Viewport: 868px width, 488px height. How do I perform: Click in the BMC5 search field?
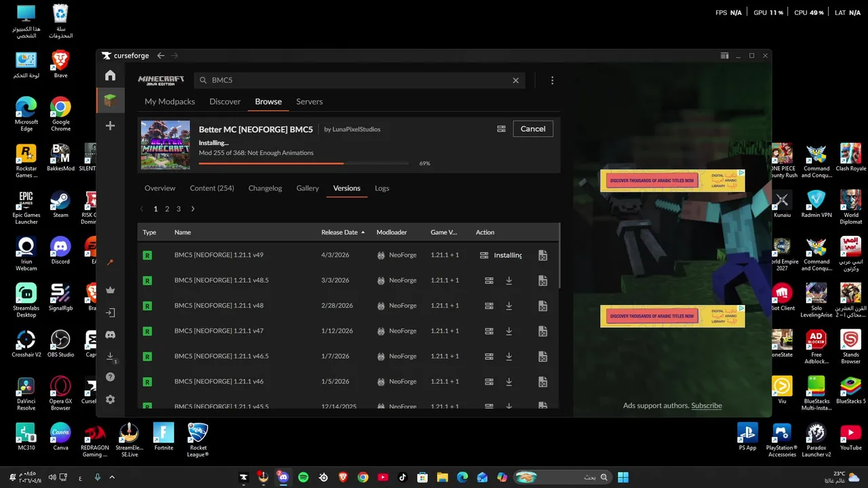(359, 80)
